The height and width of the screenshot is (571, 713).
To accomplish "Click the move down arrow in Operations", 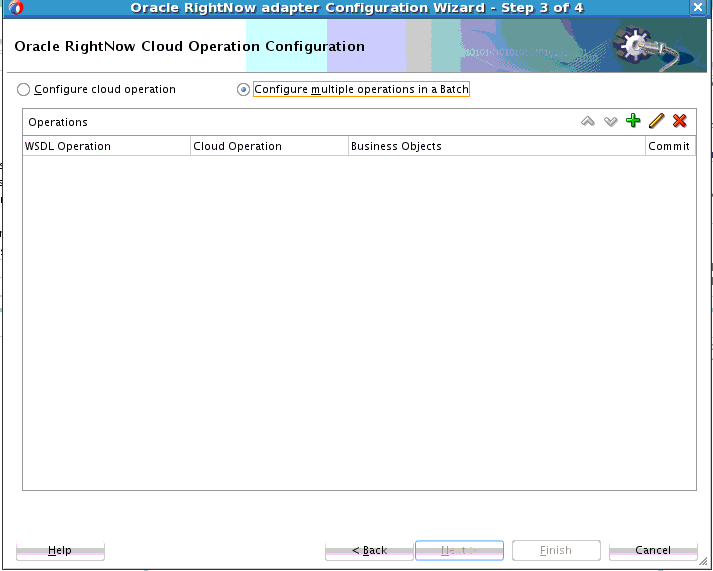I will [610, 121].
